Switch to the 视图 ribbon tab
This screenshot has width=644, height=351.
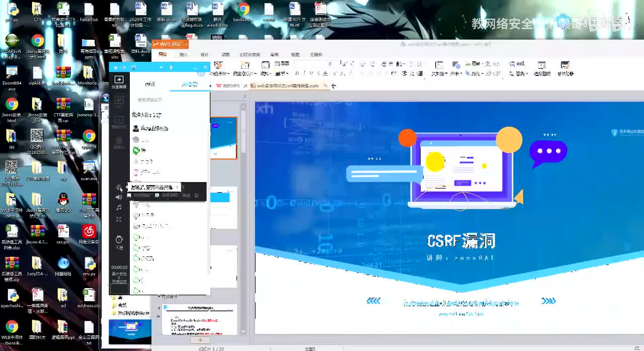(x=295, y=54)
